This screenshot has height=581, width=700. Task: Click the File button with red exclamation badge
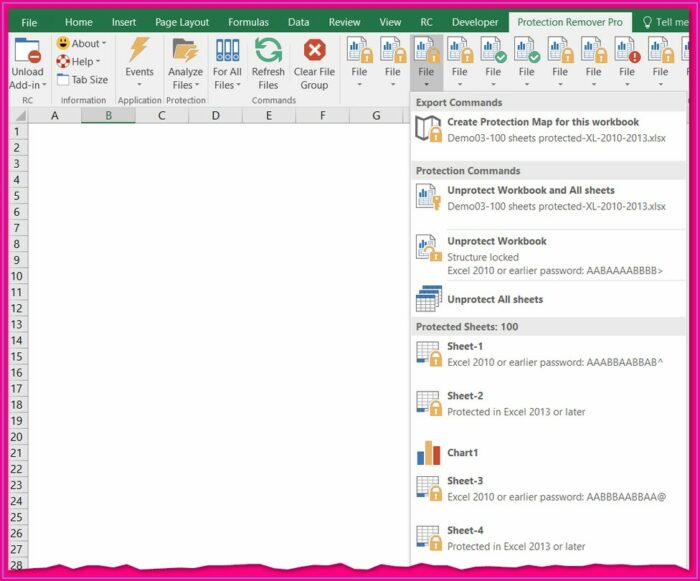tap(627, 63)
